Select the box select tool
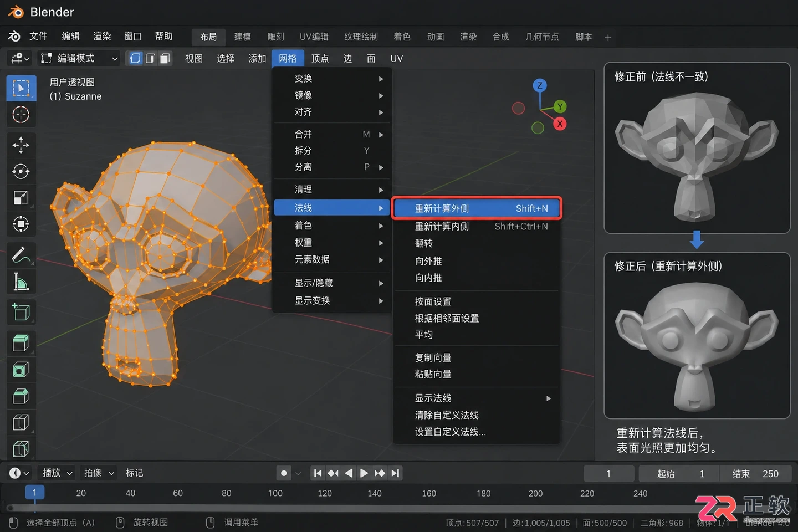 [x=21, y=88]
